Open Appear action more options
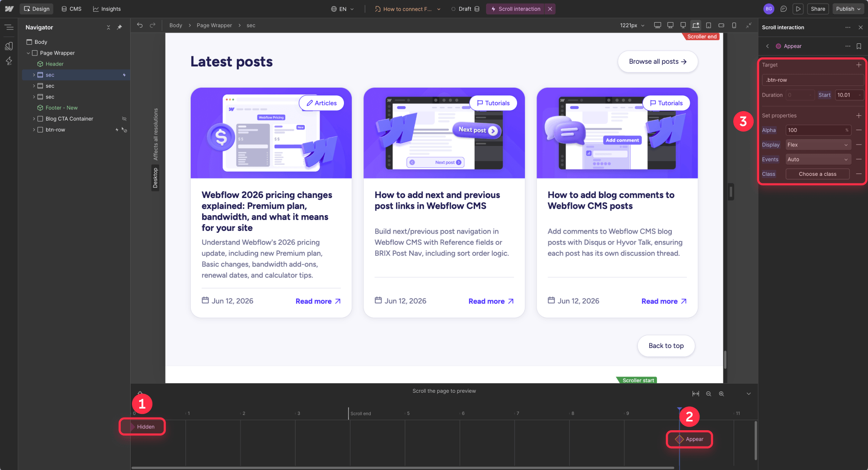Image resolution: width=868 pixels, height=470 pixels. click(x=848, y=46)
